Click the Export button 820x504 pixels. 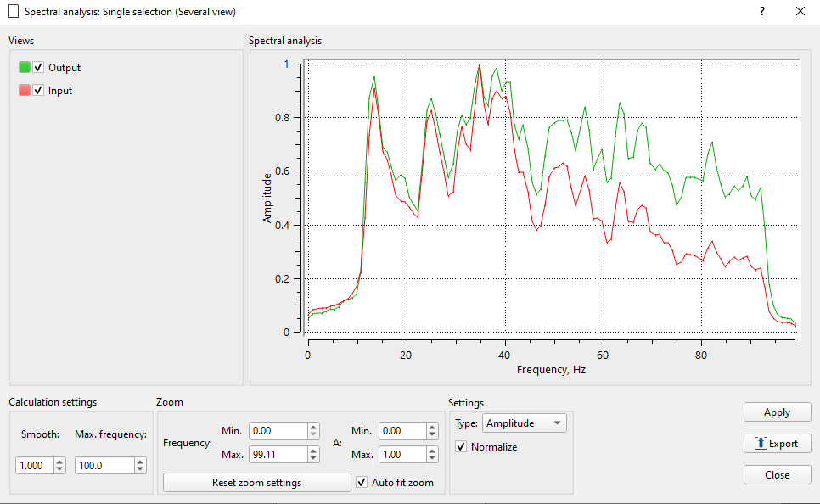click(x=777, y=444)
